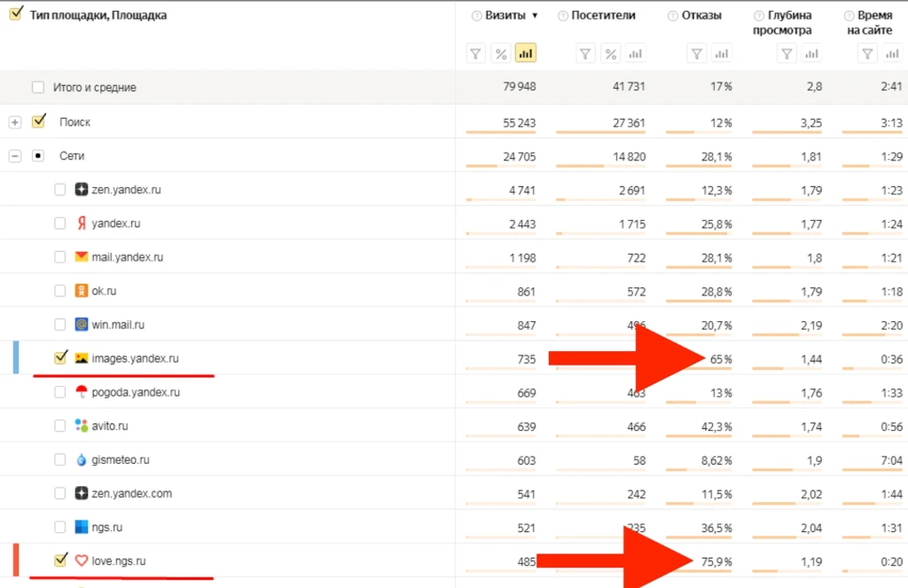Click the avito.ru colored dots icon
Screen dimensions: 908x588
click(x=81, y=425)
